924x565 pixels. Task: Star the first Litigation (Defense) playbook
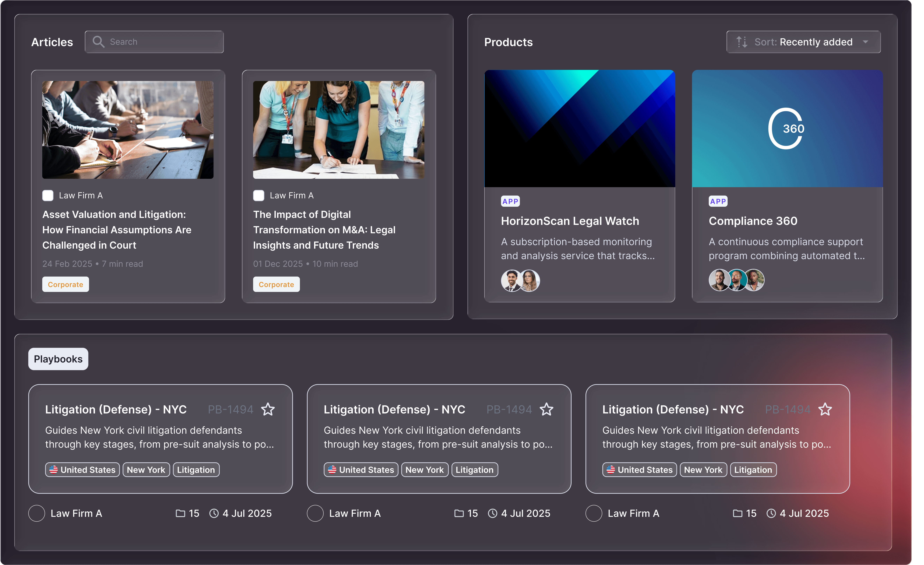268,409
